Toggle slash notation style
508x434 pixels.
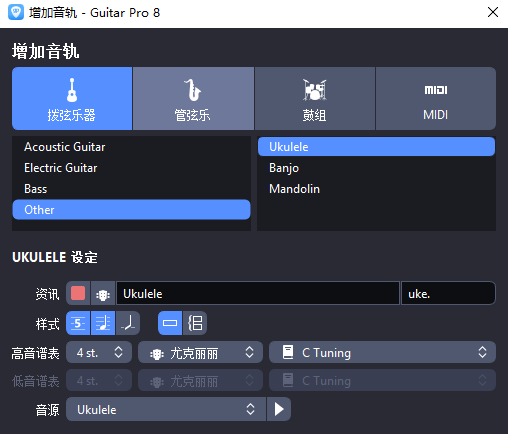pos(128,323)
